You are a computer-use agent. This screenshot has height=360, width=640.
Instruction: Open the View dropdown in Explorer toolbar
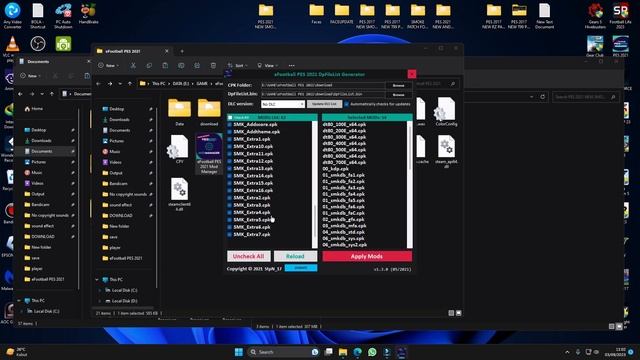coord(267,65)
